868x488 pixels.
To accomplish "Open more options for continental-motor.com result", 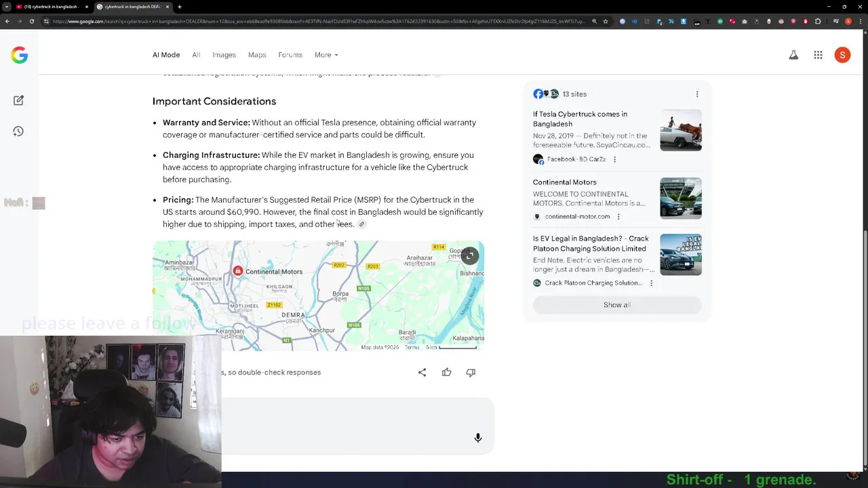I will tap(618, 217).
